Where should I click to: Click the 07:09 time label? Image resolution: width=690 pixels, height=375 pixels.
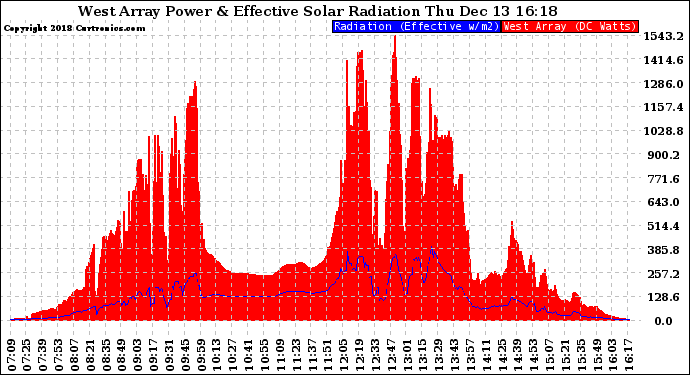coord(12,355)
